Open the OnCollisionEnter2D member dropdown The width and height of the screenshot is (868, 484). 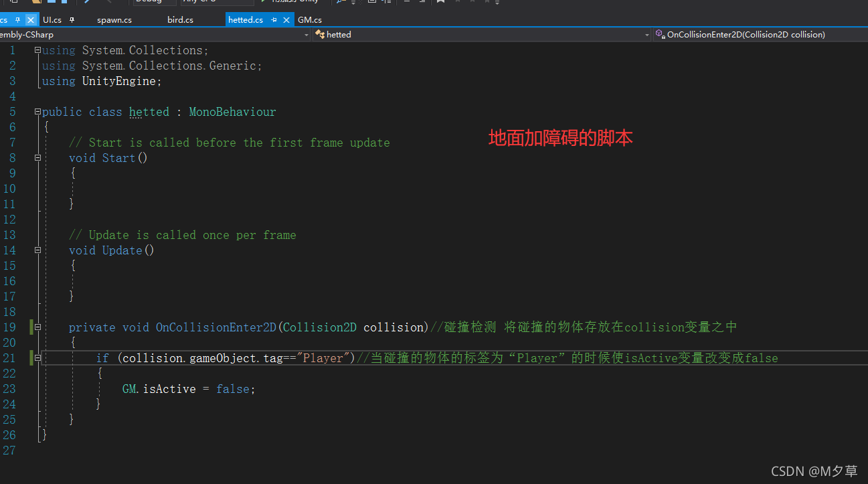pyautogui.click(x=760, y=34)
